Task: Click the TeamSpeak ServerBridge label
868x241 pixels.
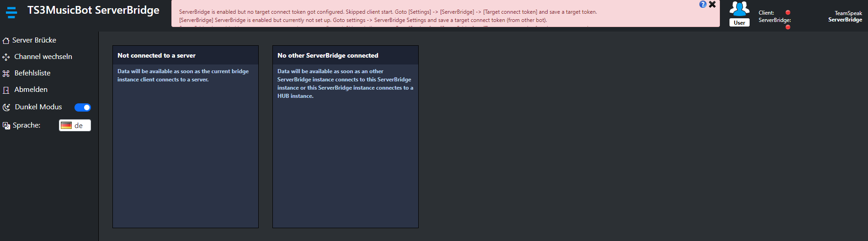Action: 845,16
